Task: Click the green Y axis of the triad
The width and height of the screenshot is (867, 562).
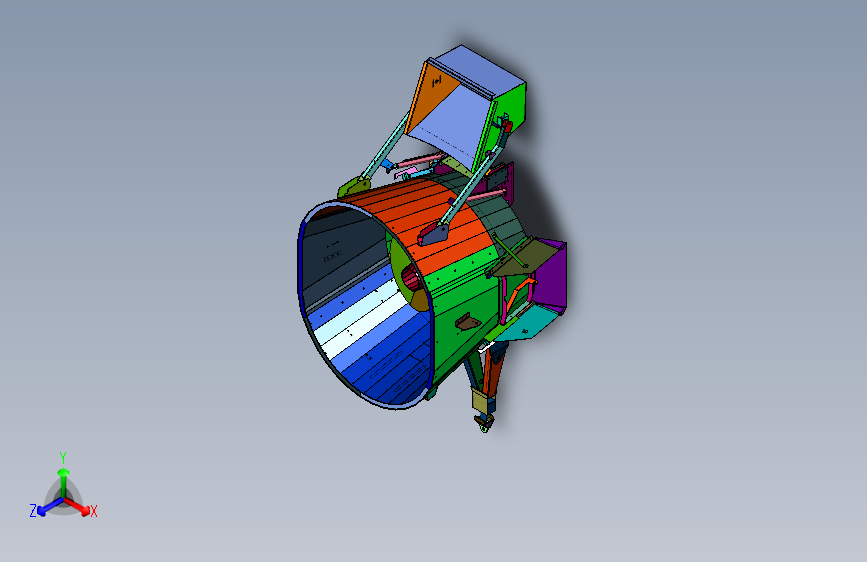Action: [x=64, y=482]
